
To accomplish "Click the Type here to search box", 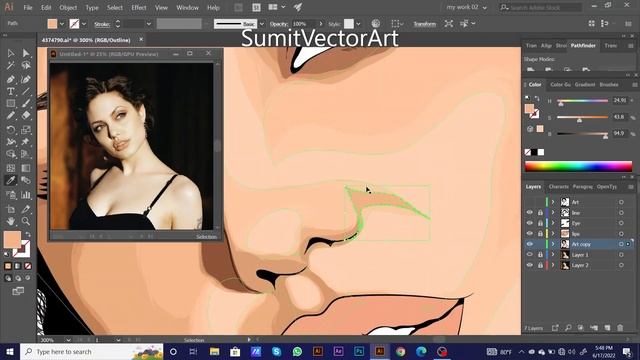I will (x=92, y=351).
